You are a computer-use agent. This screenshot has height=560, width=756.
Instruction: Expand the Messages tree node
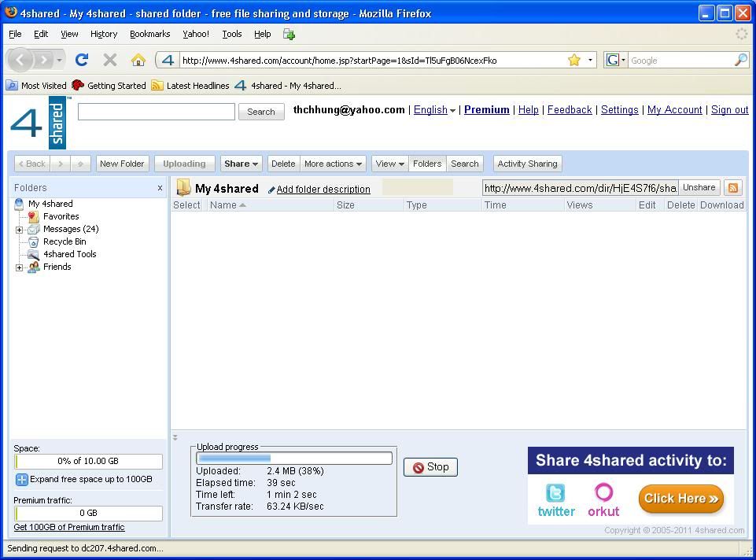(20, 230)
